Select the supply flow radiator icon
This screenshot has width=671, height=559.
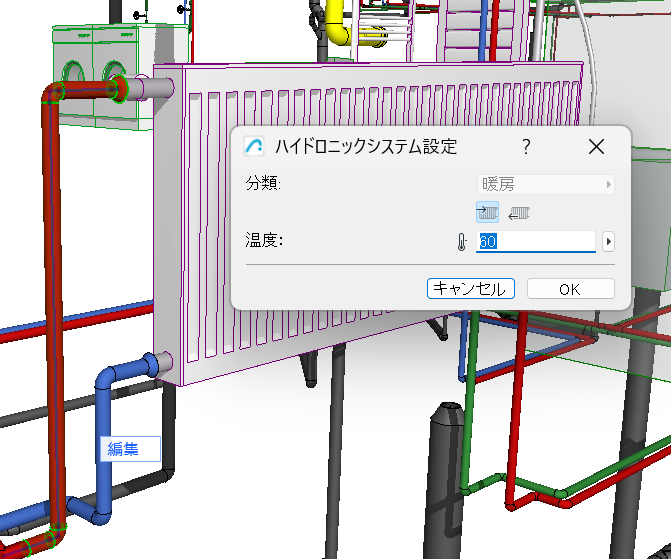pyautogui.click(x=487, y=212)
